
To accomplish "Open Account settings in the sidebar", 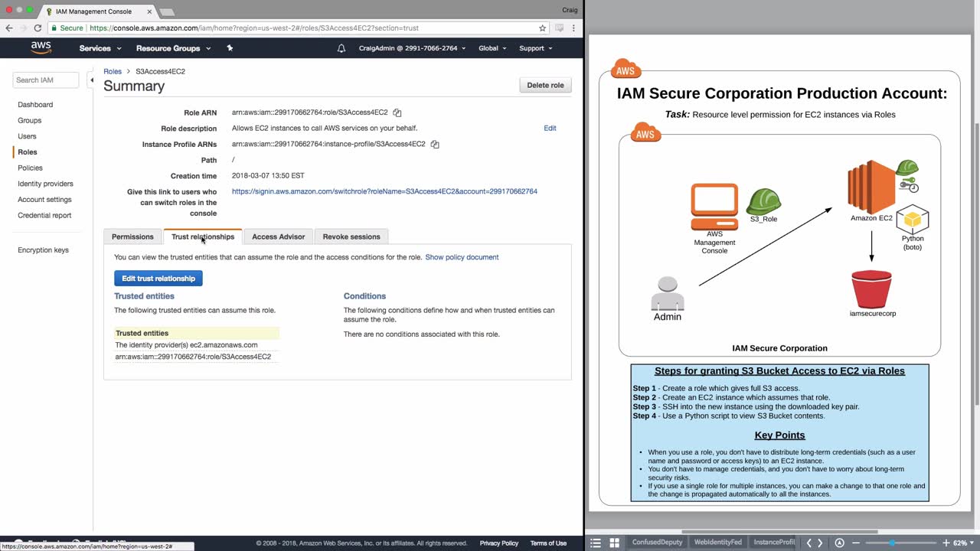I will [x=44, y=200].
